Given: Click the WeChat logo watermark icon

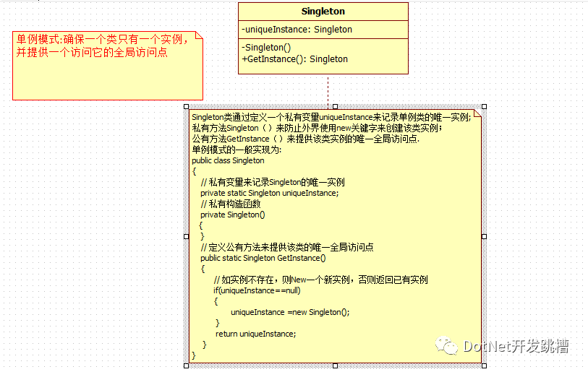Looking at the screenshot, I should (449, 346).
